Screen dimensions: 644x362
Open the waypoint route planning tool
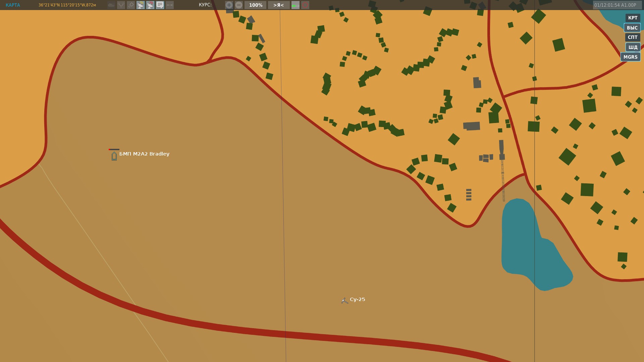pyautogui.click(x=121, y=5)
